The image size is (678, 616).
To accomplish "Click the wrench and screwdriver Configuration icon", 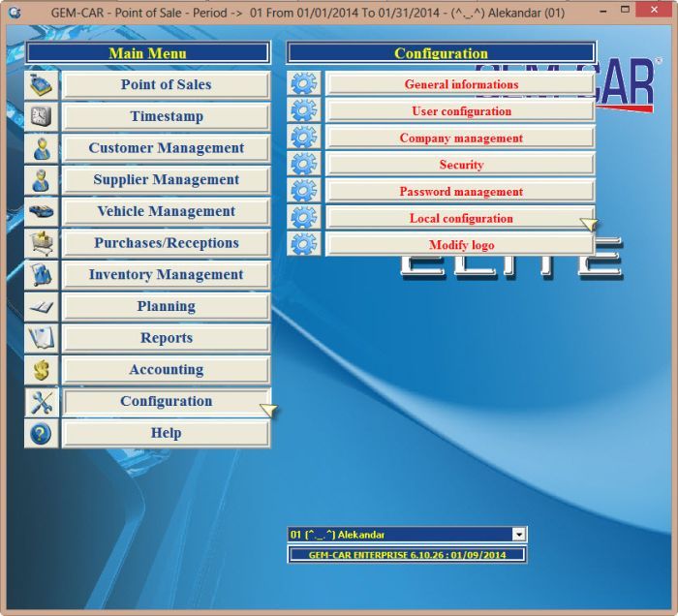I will [41, 402].
